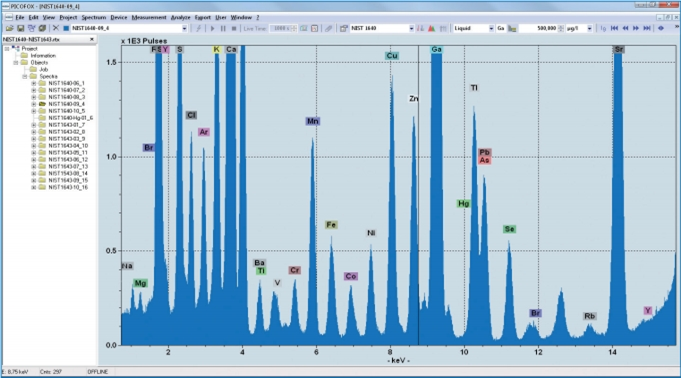The image size is (681, 378).
Task: Open the Analyze menu
Action: click(180, 17)
